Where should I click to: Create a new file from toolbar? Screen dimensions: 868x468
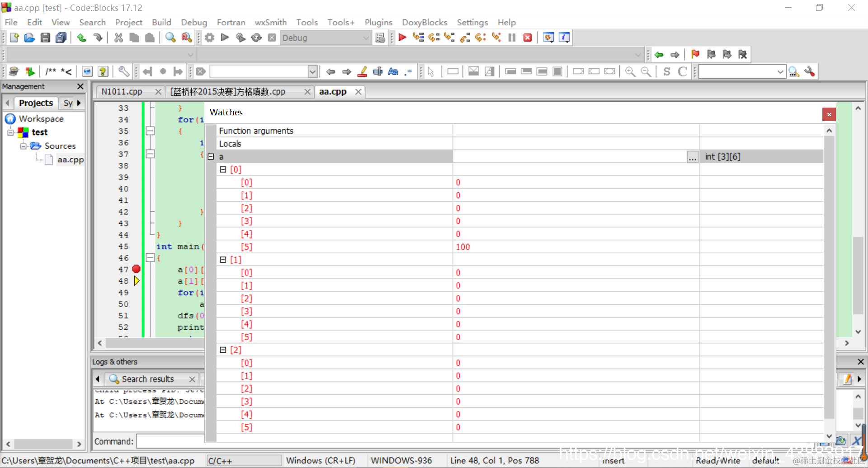tap(14, 38)
